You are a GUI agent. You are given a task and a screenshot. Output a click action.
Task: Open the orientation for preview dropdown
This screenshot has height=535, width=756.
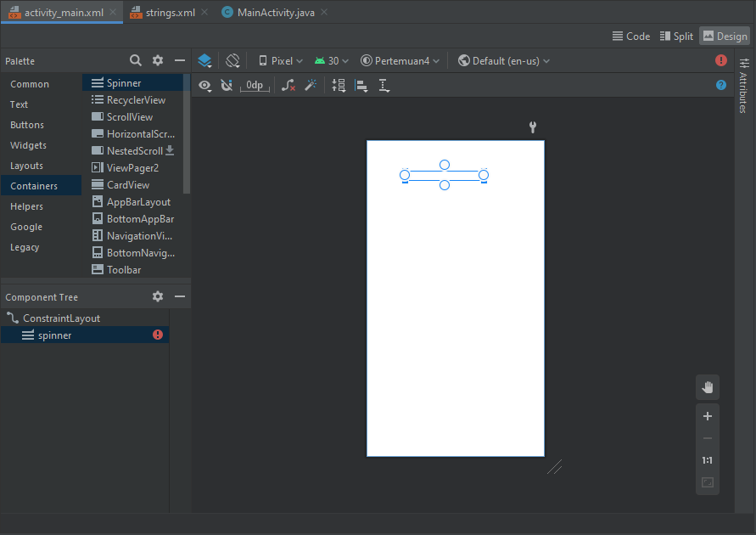click(232, 61)
